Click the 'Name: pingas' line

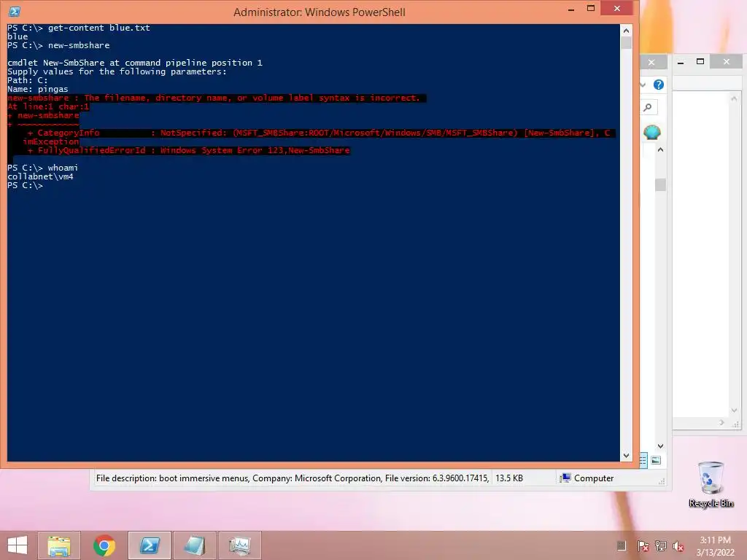38,89
